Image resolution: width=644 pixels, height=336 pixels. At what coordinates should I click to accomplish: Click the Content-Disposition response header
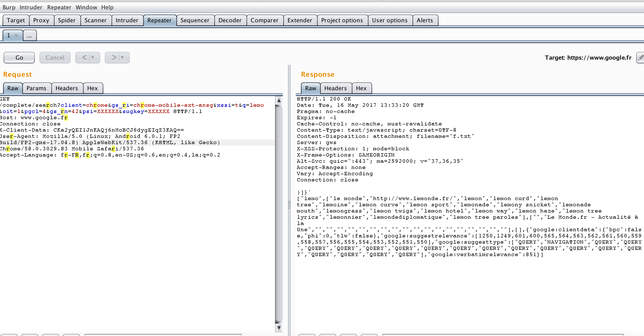pos(386,136)
